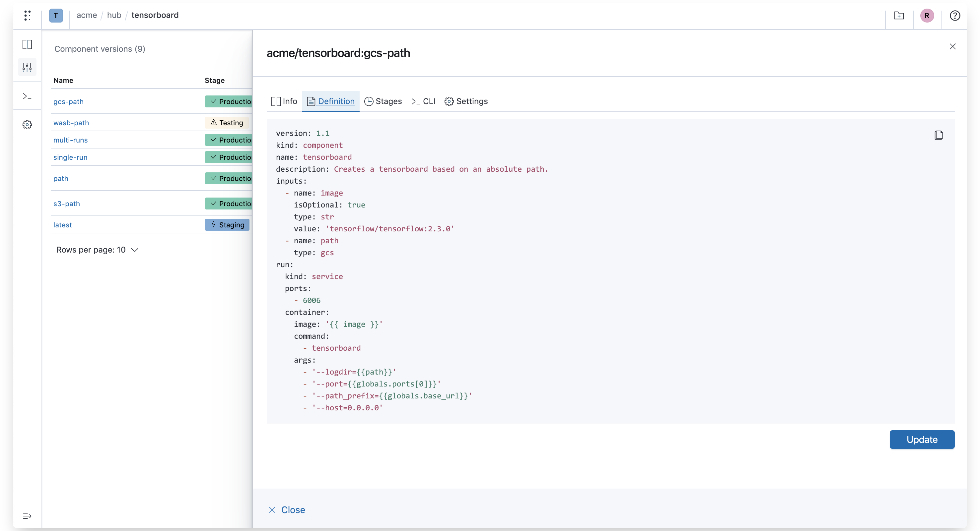This screenshot has width=980, height=531.
Task: Open the app switcher dots menu
Action: 27,15
